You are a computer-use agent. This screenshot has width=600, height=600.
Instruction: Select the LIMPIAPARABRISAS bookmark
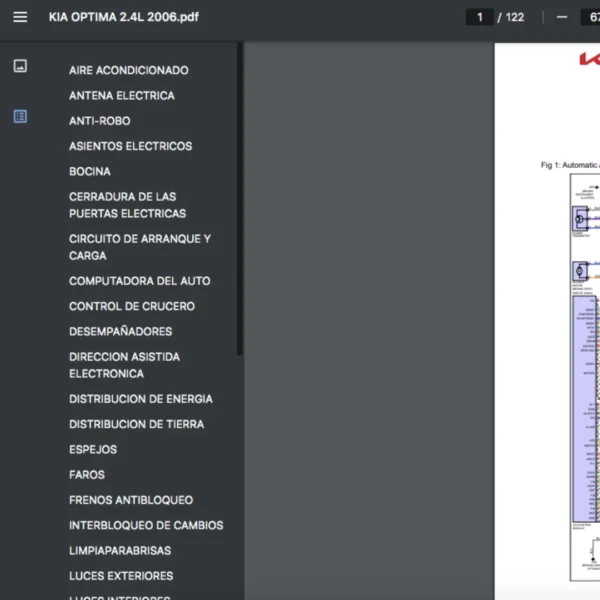click(119, 550)
